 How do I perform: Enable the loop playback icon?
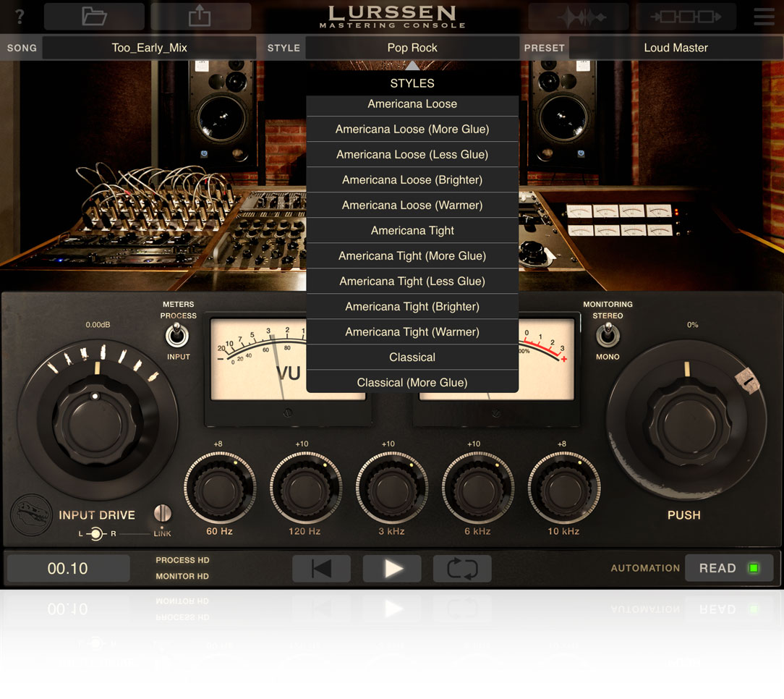coord(462,569)
